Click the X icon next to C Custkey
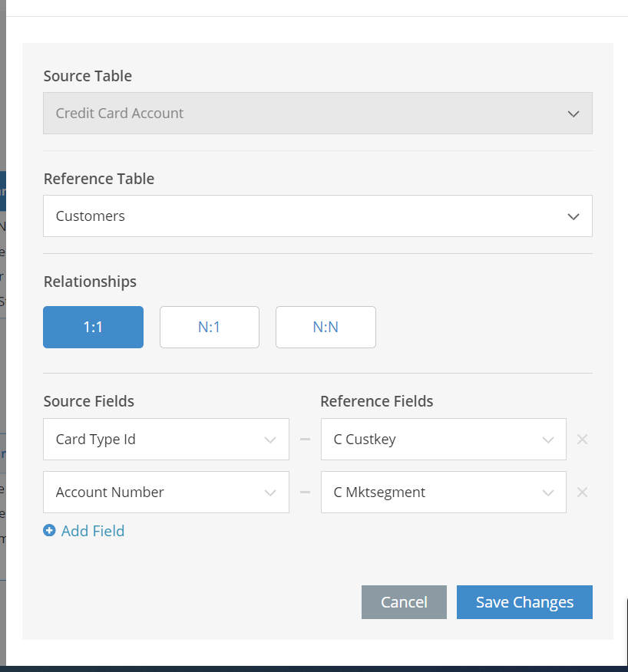The height and width of the screenshot is (672, 628). (x=582, y=439)
